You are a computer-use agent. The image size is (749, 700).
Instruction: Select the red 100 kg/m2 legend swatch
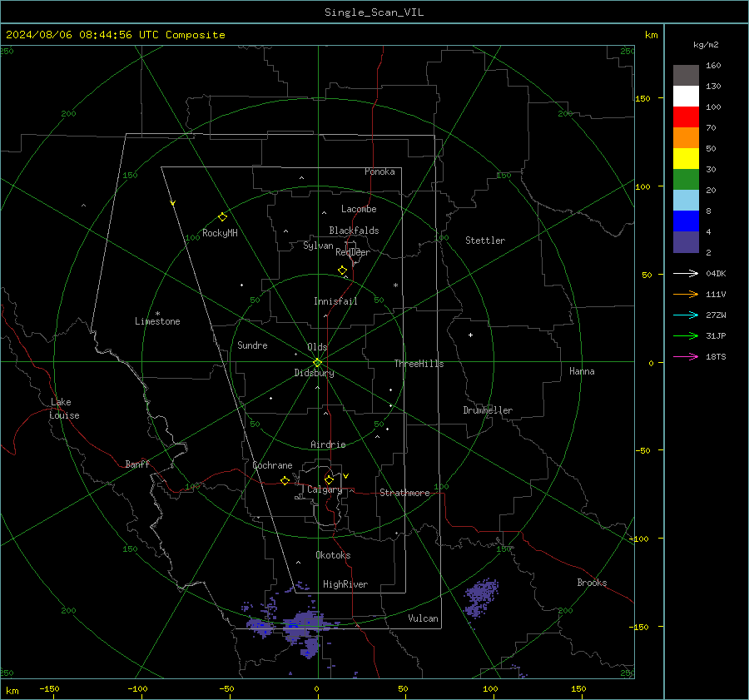pyautogui.click(x=686, y=117)
